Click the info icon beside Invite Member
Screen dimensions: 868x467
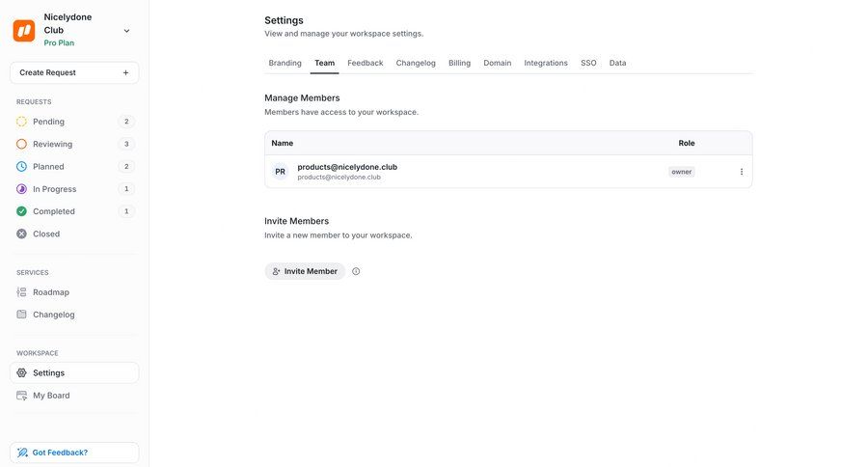[356, 271]
